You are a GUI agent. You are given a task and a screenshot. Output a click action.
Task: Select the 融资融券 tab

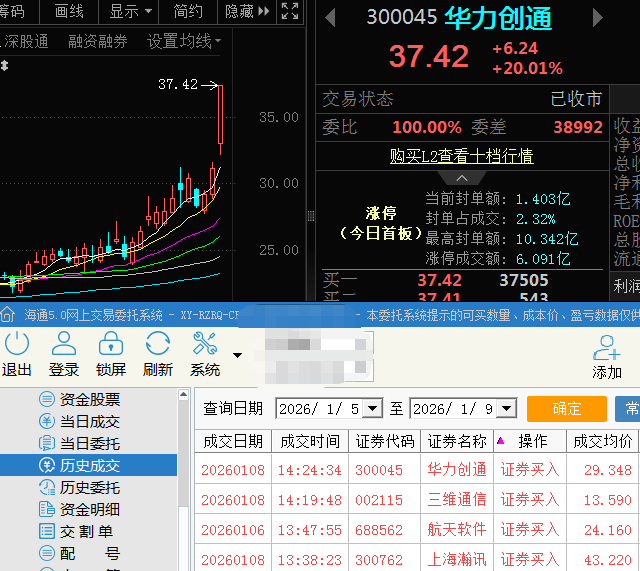pyautogui.click(x=98, y=41)
